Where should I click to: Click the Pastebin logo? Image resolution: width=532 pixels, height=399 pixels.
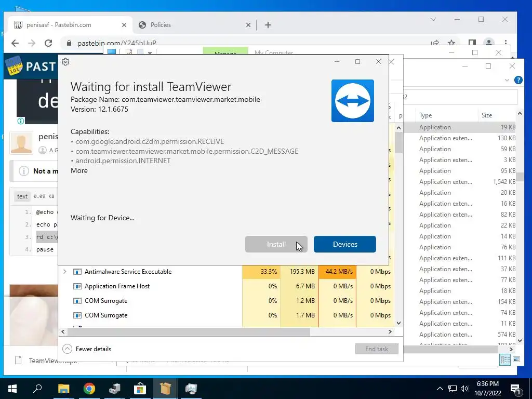pyautogui.click(x=31, y=66)
